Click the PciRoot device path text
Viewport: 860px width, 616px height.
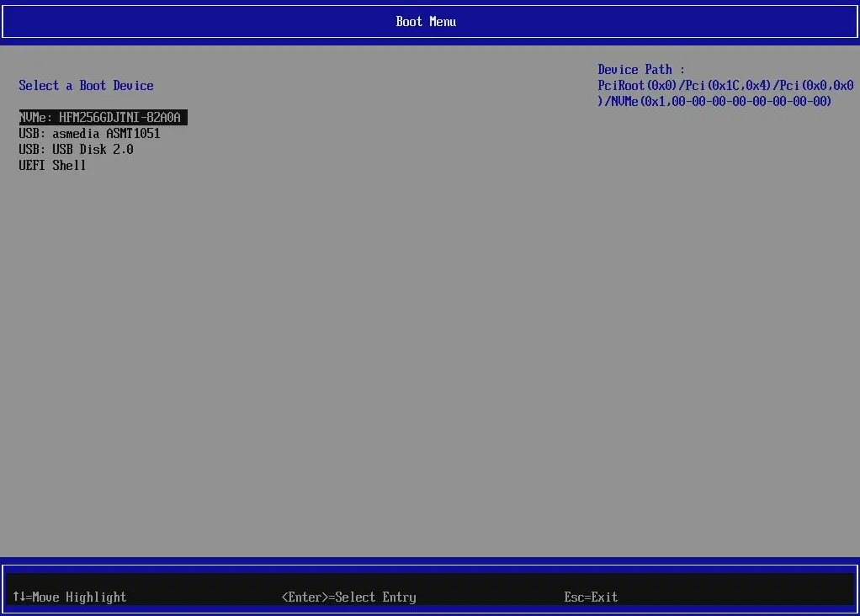(724, 85)
